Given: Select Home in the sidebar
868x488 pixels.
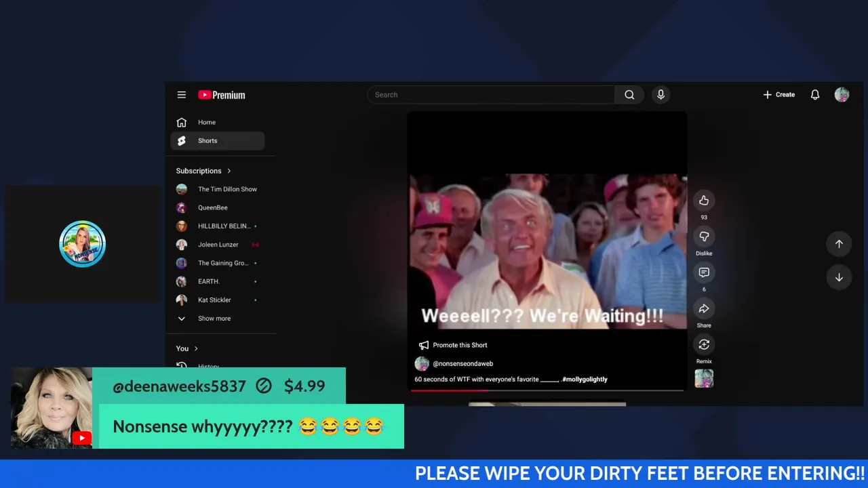Looking at the screenshot, I should point(217,123).
